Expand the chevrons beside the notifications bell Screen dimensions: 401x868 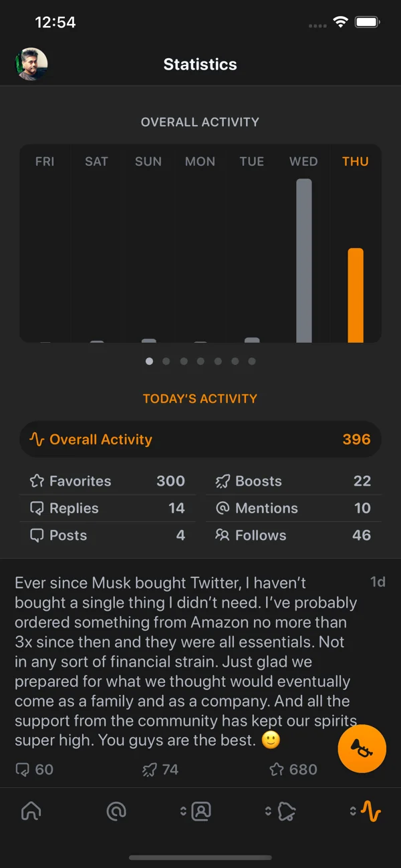[269, 811]
